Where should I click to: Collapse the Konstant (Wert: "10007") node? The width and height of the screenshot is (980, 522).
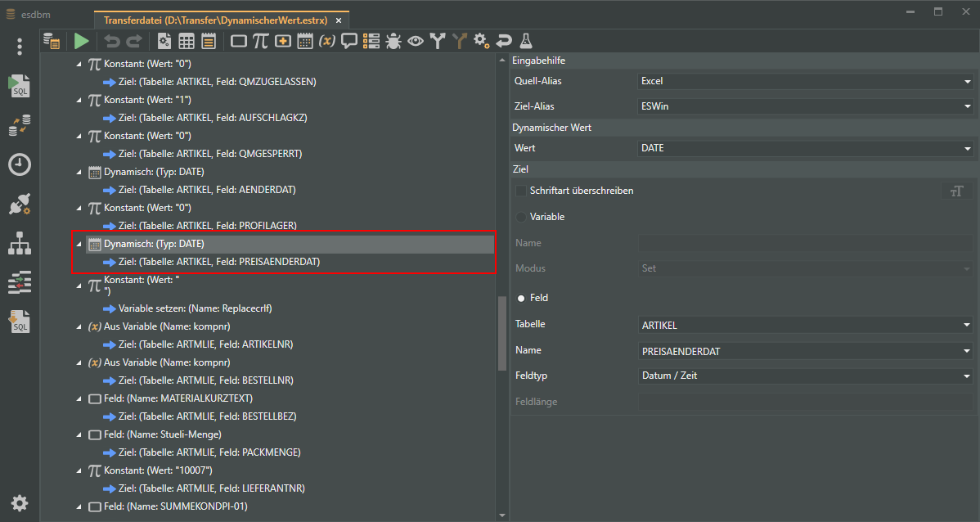point(79,470)
